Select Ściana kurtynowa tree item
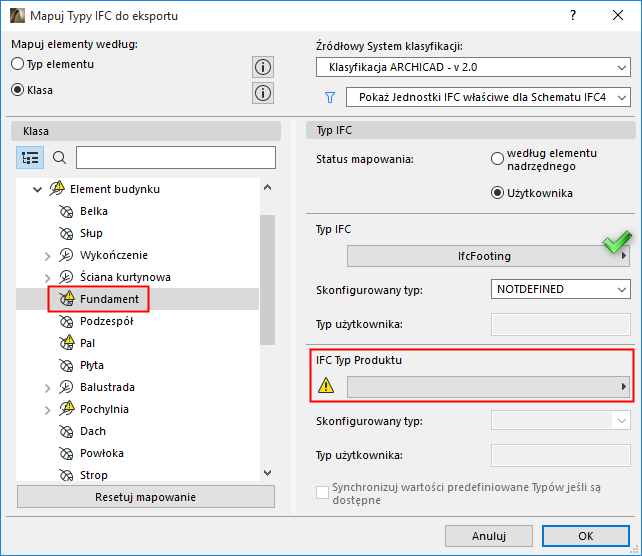This screenshot has height=556, width=642. (x=125, y=277)
